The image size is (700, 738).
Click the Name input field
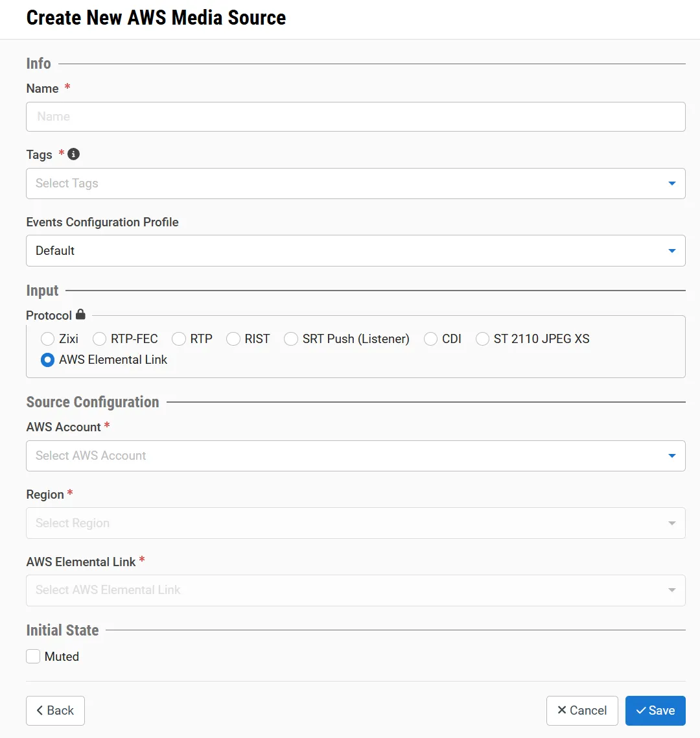pyautogui.click(x=356, y=117)
